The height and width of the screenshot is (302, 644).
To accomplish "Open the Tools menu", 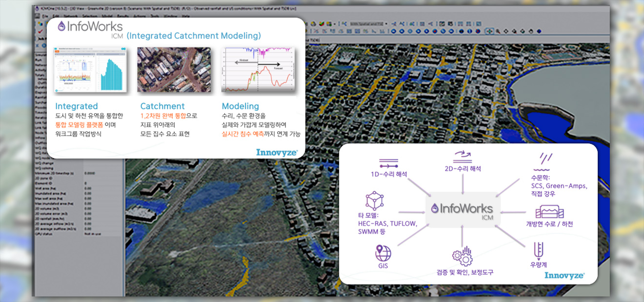I will pos(155,16).
